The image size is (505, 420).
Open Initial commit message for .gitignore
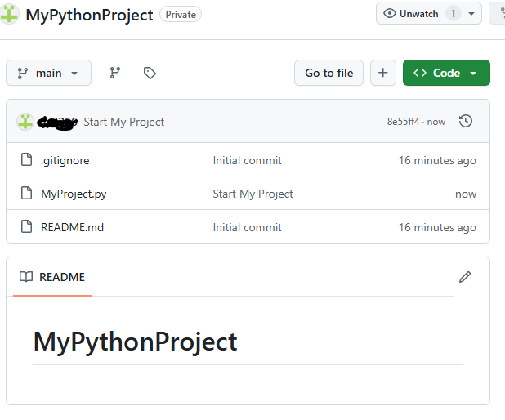point(247,160)
